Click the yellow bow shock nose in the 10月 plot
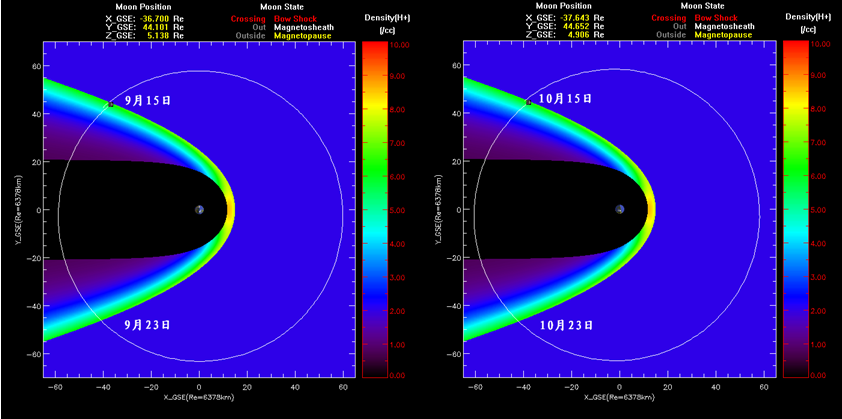This screenshot has height=419, width=842. tap(651, 210)
